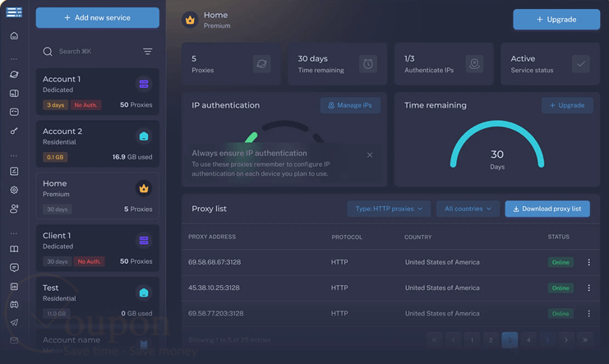Click the dedicated server icon on Account 1
609x364 pixels.
point(144,84)
